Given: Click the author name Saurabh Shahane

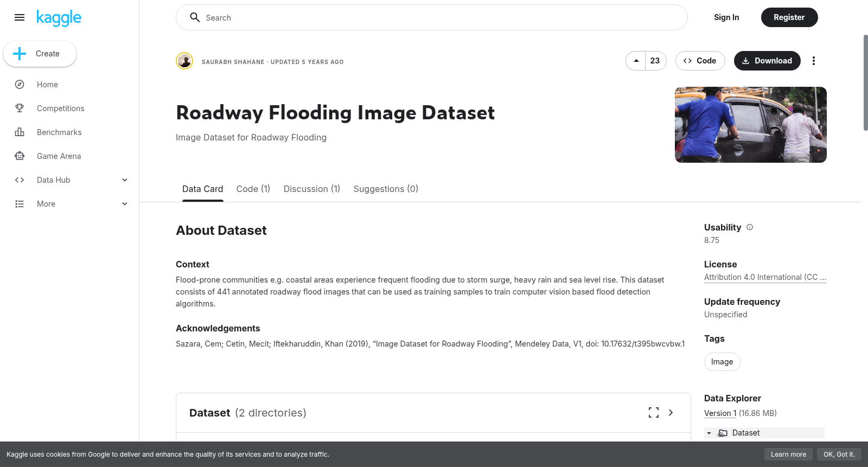Looking at the screenshot, I should [233, 62].
